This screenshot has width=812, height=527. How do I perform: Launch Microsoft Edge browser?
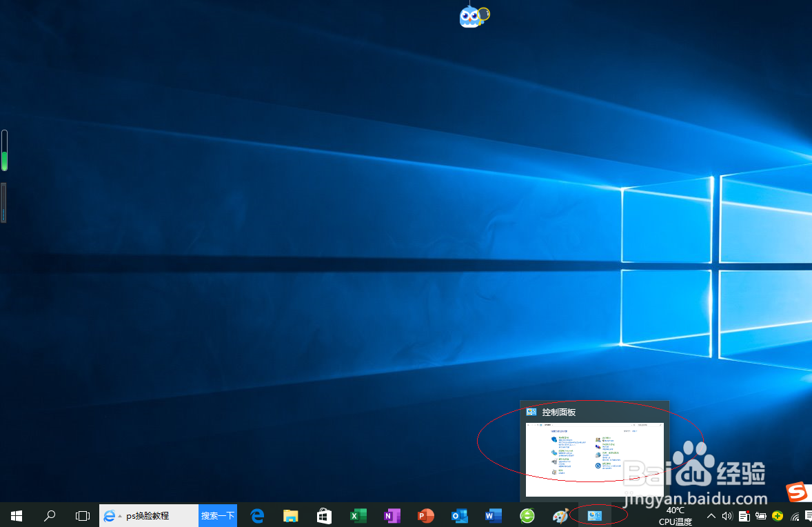click(257, 515)
